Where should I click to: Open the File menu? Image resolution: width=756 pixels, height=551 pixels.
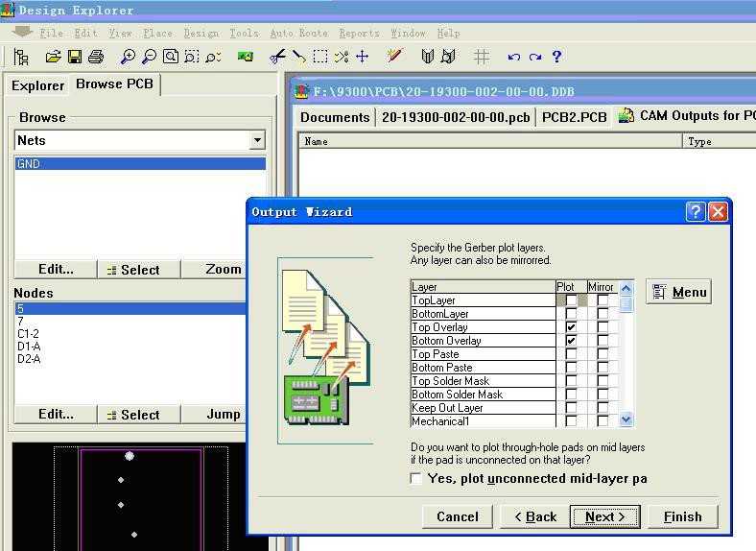click(52, 33)
